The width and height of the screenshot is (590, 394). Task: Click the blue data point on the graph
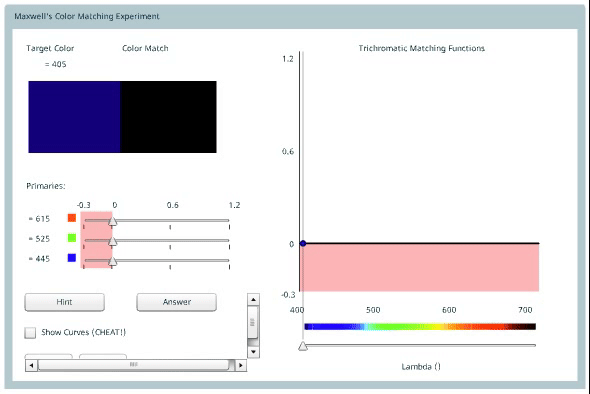coord(303,243)
